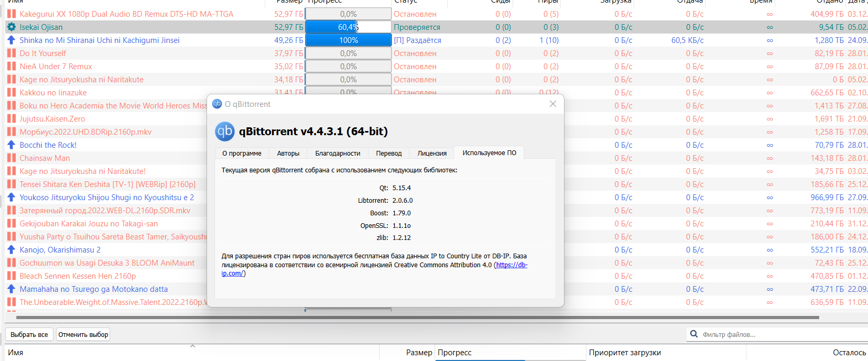Switch to the 'Авторы' tab
The image size is (868, 361).
pyautogui.click(x=288, y=154)
